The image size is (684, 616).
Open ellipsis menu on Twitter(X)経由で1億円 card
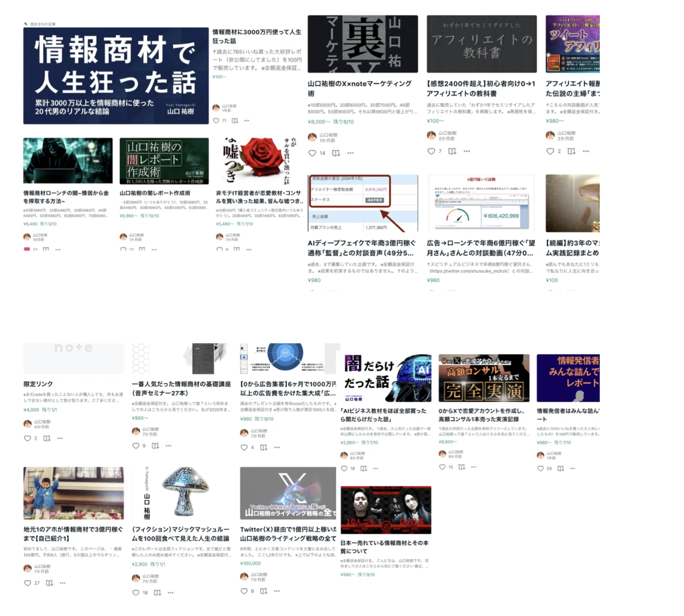(277, 591)
